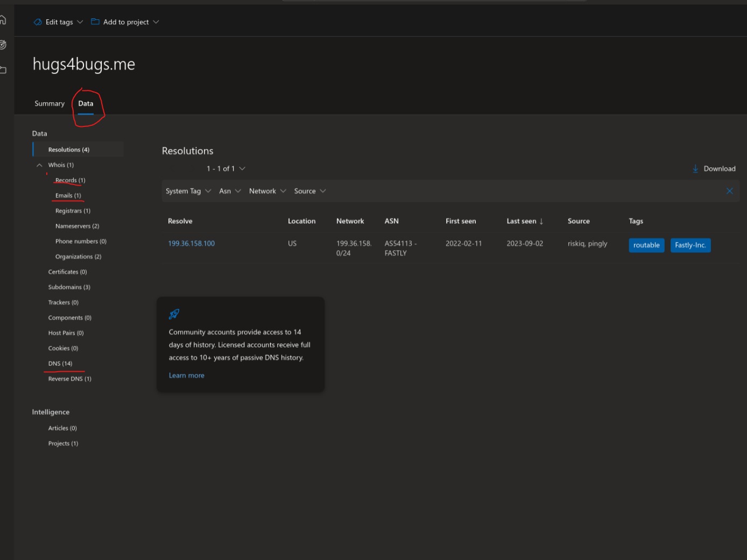This screenshot has width=747, height=560.
Task: Click the Add to project folder icon
Action: pyautogui.click(x=95, y=22)
